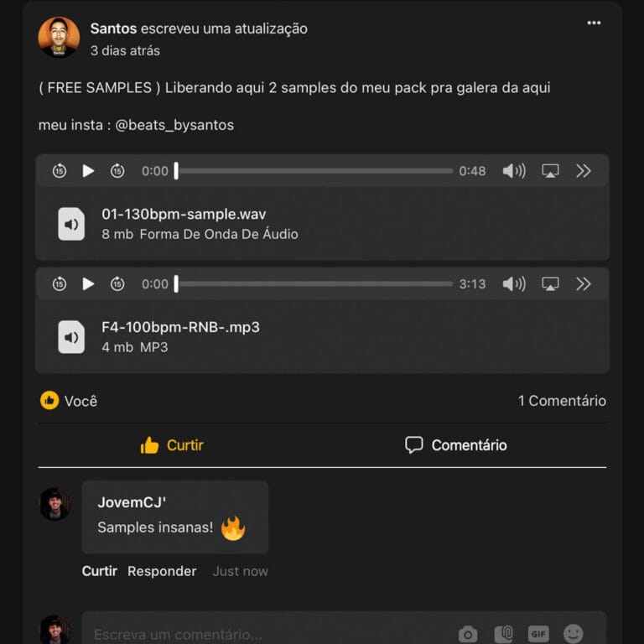Expand playback speed options on the first player
Screen dimensions: 644x644
pyautogui.click(x=584, y=171)
